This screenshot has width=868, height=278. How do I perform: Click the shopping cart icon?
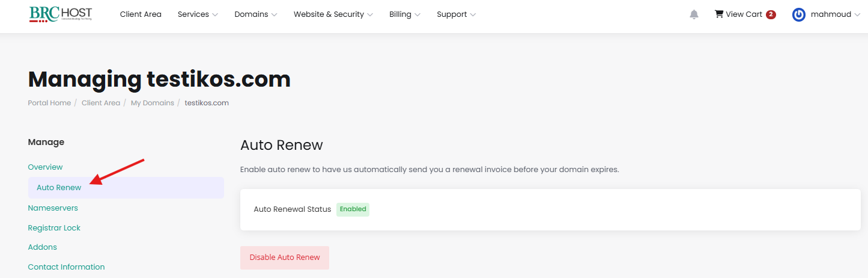[718, 14]
